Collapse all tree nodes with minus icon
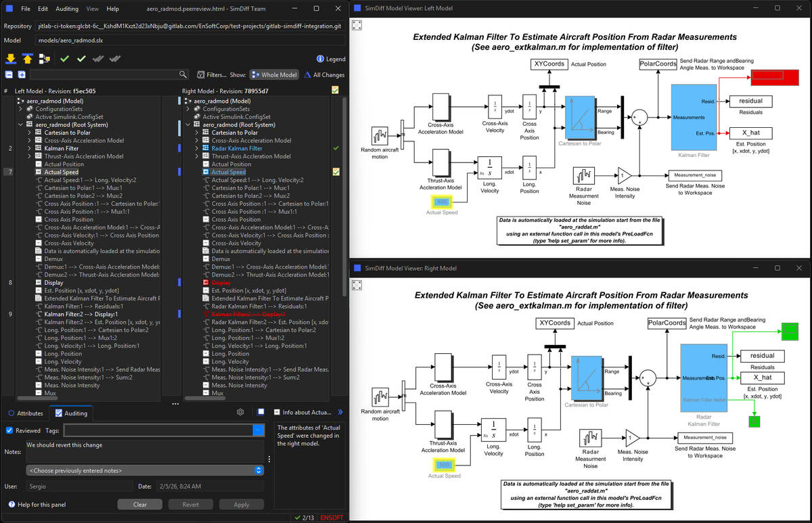The width and height of the screenshot is (812, 523). (9, 75)
